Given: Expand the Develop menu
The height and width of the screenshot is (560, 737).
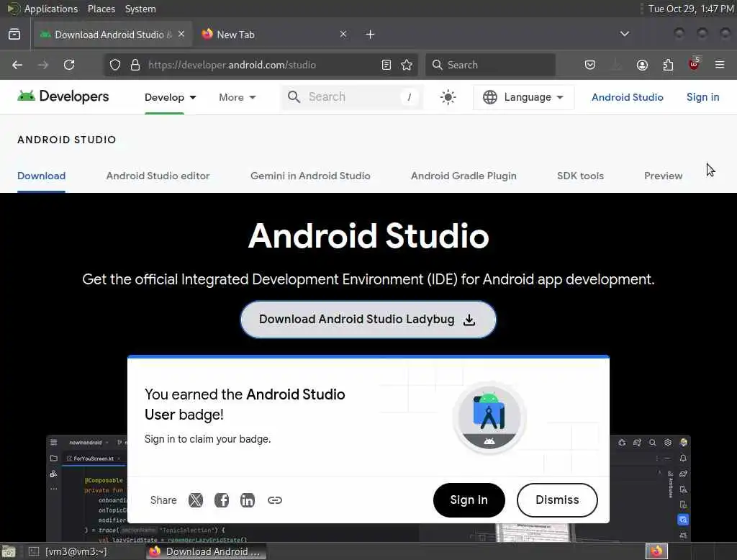Looking at the screenshot, I should 170,97.
